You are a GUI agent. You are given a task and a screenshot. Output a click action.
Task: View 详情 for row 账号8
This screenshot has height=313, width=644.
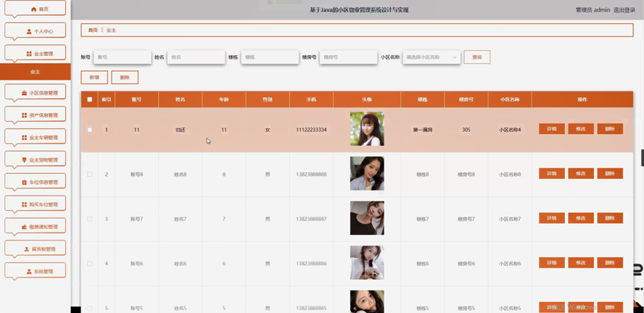point(552,173)
